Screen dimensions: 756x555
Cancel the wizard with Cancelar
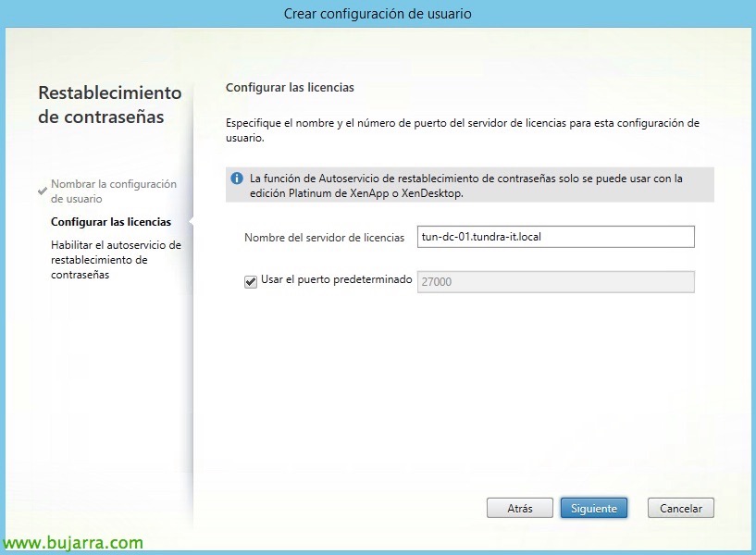coord(681,508)
